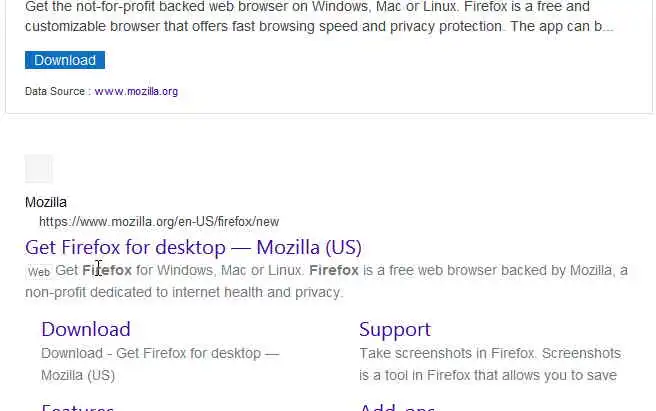
Task: Click the Data Source label text
Action: pyautogui.click(x=55, y=91)
